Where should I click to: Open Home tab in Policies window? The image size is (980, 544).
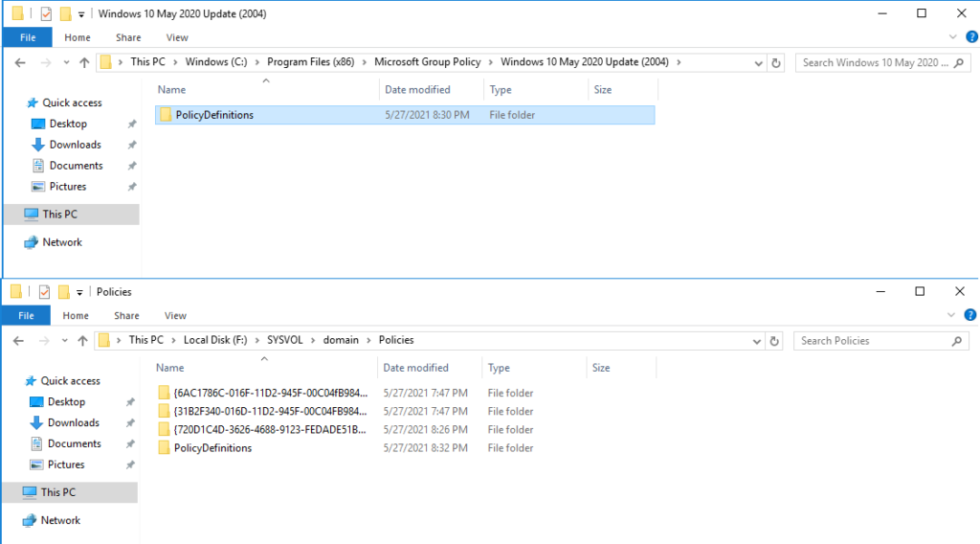coord(76,316)
